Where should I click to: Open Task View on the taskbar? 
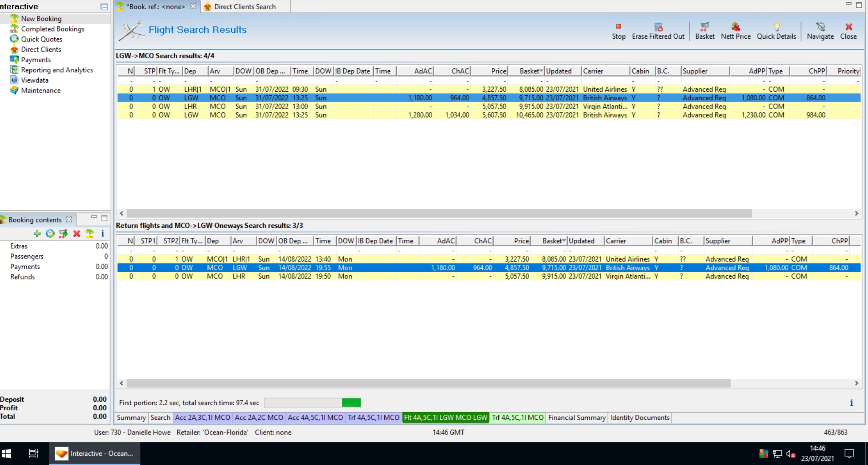click(x=33, y=454)
